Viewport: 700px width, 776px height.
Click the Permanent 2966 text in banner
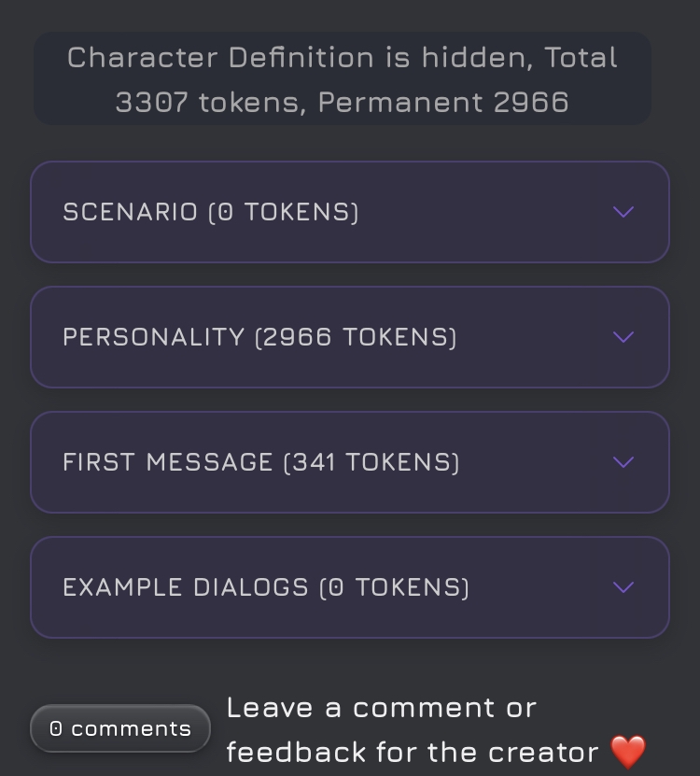coord(443,102)
